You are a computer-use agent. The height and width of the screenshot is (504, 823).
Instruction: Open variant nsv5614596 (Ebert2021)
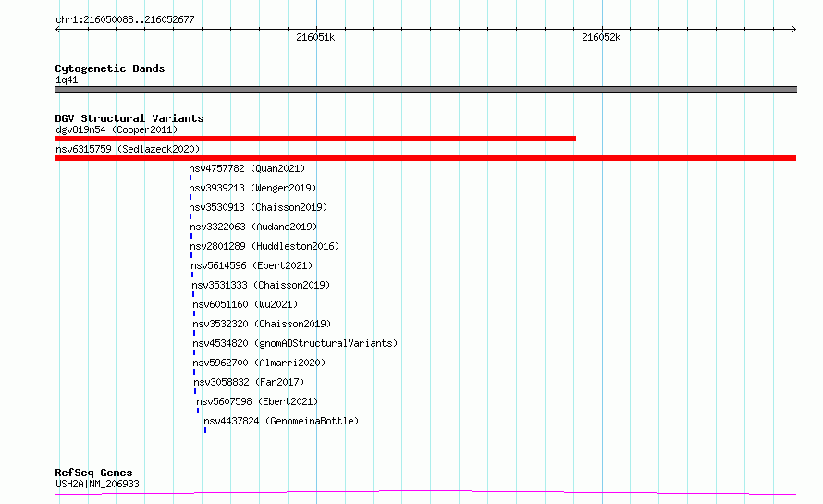(252, 265)
